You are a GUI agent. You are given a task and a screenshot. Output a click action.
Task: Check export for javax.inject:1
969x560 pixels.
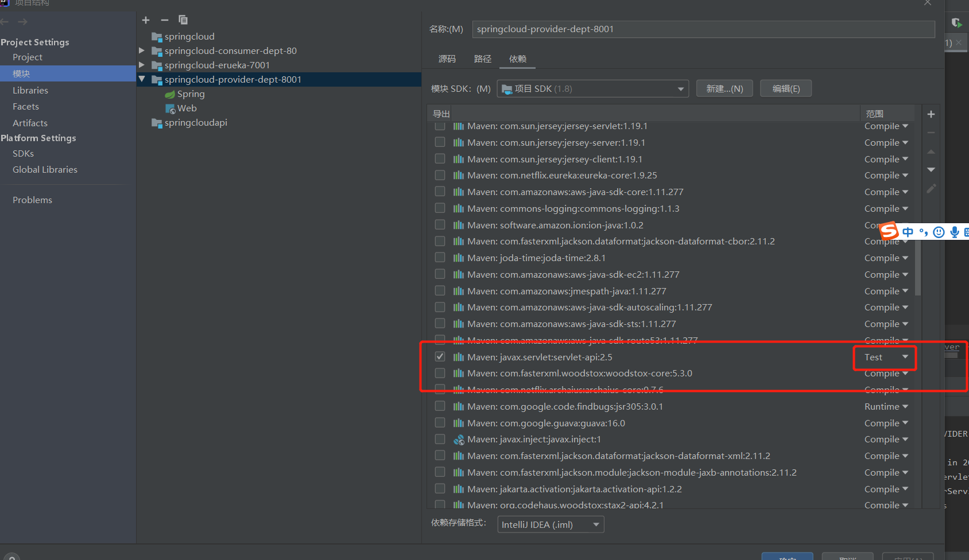coord(440,439)
